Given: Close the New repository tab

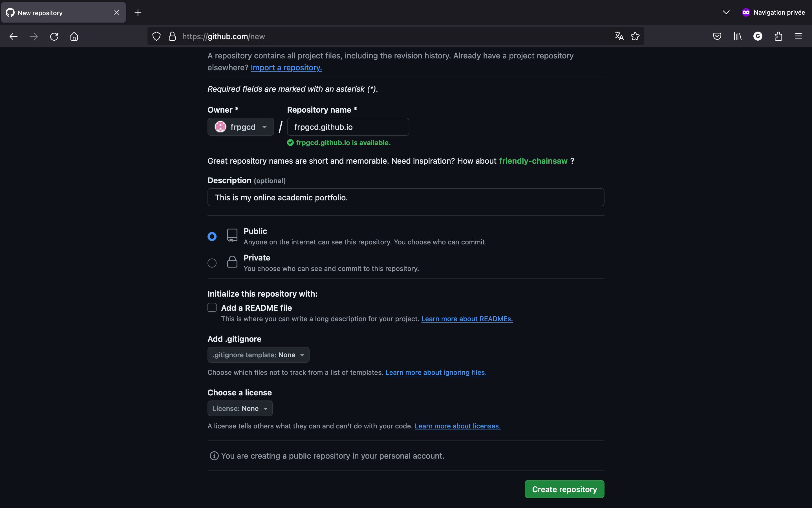Looking at the screenshot, I should click(116, 12).
